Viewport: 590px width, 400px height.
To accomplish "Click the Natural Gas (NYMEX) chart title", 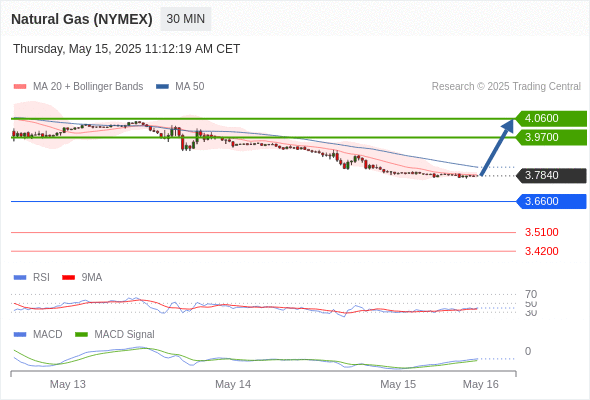I will coord(82,19).
